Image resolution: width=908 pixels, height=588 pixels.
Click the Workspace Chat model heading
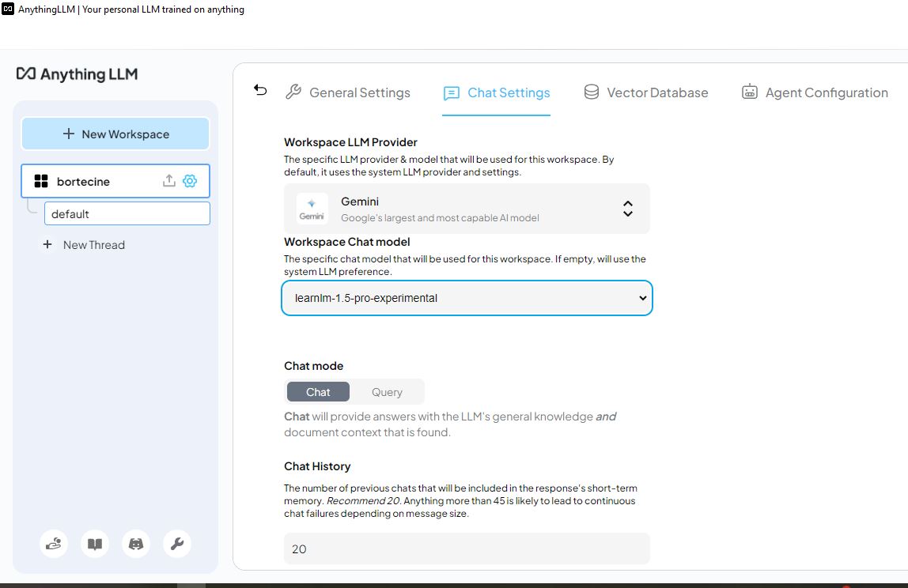[347, 242]
